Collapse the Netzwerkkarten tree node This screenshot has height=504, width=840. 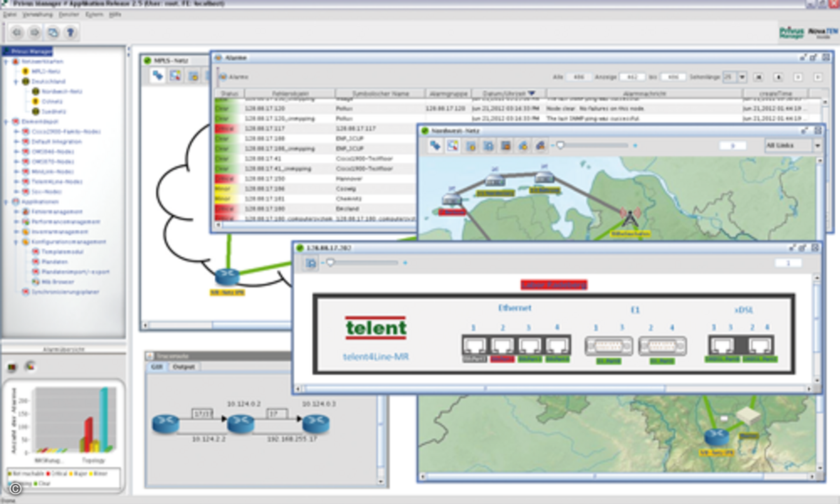coord(6,62)
